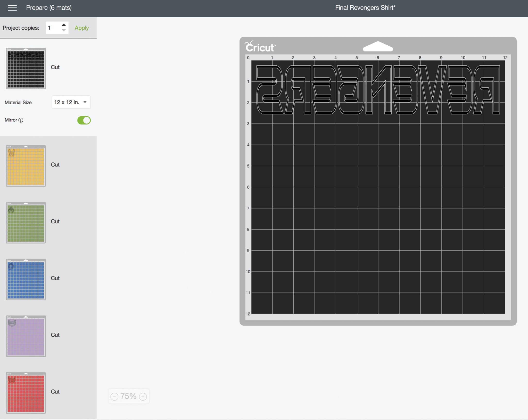528x420 pixels.
Task: Select the red mat thumbnail
Action: pyautogui.click(x=26, y=393)
